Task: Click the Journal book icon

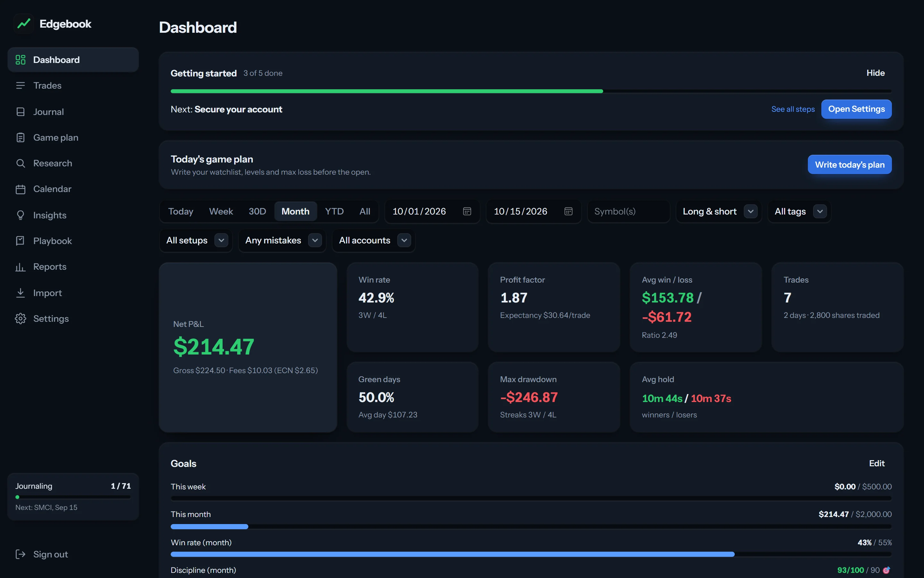Action: tap(20, 112)
